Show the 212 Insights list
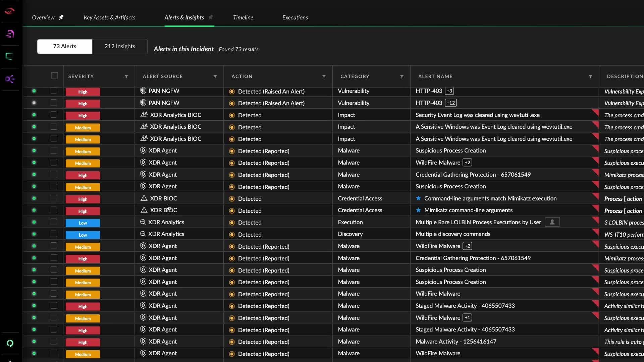Image resolution: width=644 pixels, height=362 pixels. tap(120, 46)
